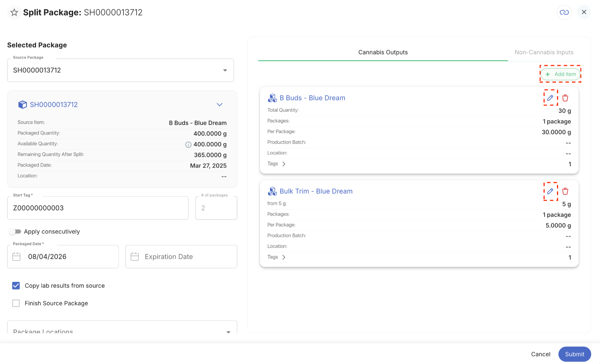
Task: Open the Packaged Date calendar icon
Action: (x=16, y=257)
